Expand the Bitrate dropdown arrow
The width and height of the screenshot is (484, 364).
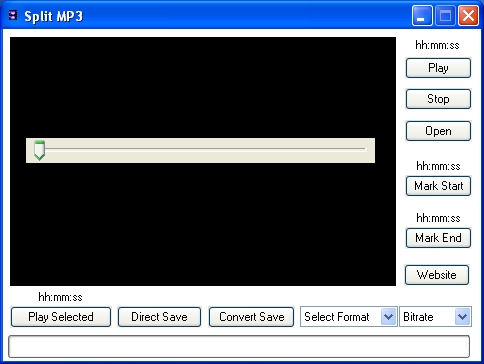462,317
